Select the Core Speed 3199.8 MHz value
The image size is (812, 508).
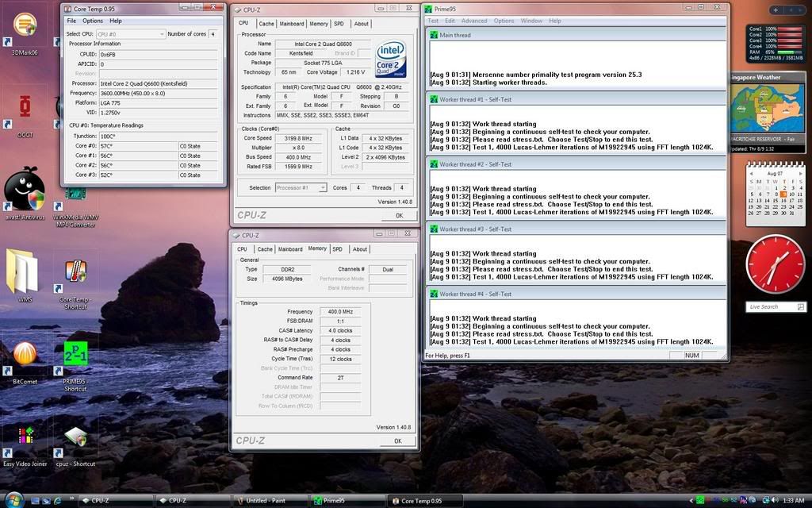tap(298, 138)
